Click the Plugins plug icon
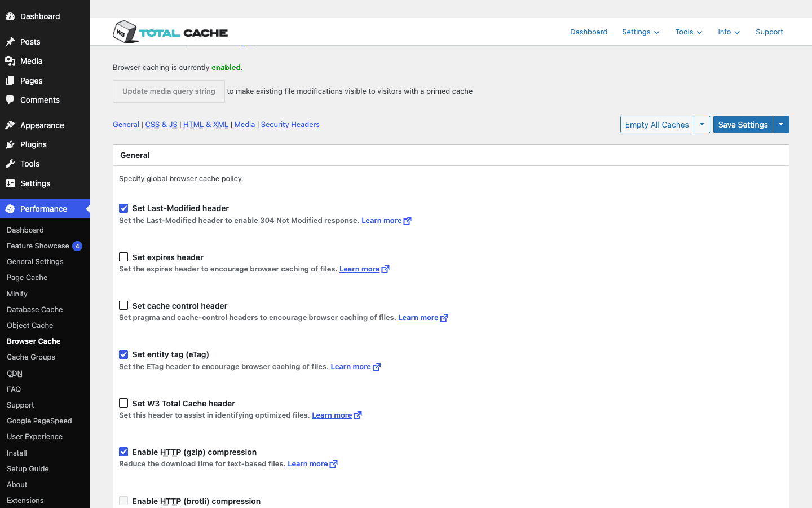Viewport: 812px width, 508px height. tap(10, 144)
